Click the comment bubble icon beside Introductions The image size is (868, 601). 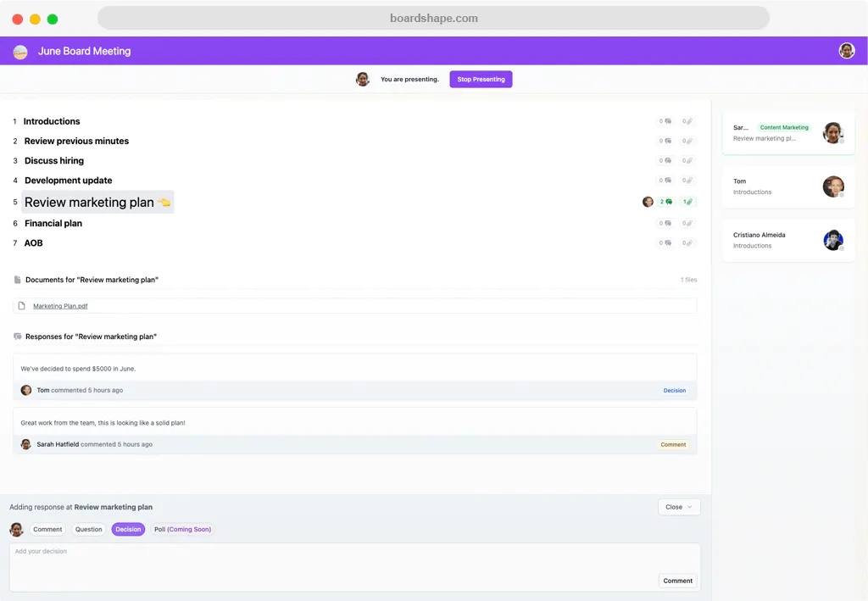[x=668, y=120]
